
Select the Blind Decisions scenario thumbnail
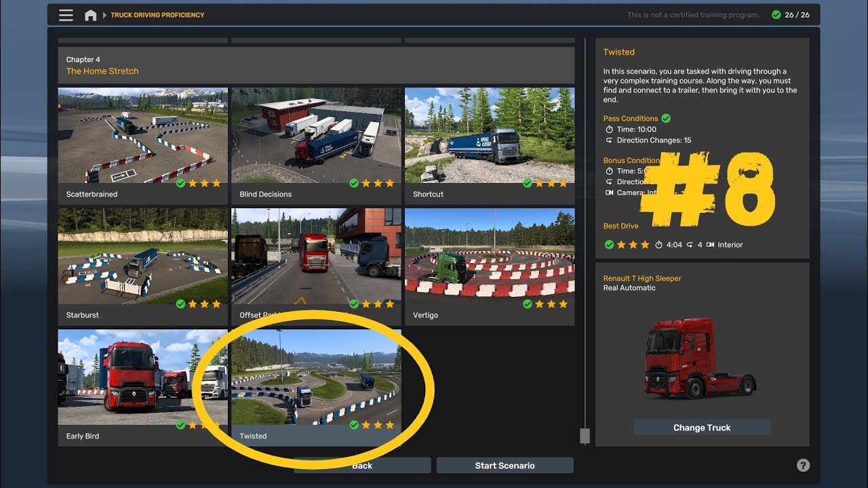coord(316,136)
